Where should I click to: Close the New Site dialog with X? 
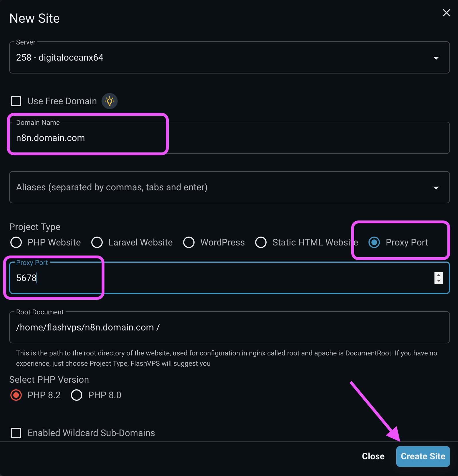pyautogui.click(x=446, y=13)
